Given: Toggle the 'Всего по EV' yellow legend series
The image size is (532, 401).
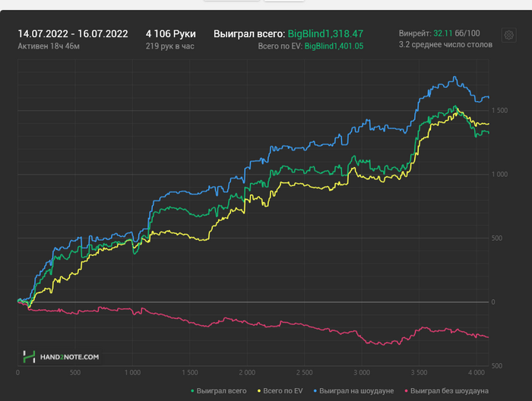Looking at the screenshot, I should pos(280,391).
